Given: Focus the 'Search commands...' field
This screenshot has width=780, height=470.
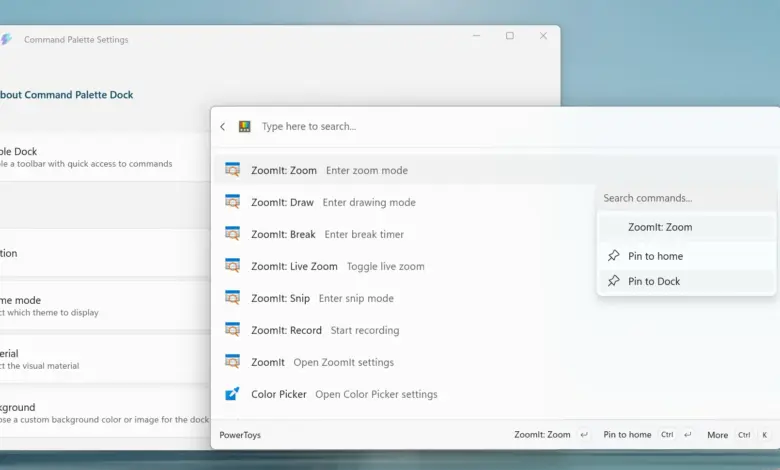Looking at the screenshot, I should click(x=686, y=198).
